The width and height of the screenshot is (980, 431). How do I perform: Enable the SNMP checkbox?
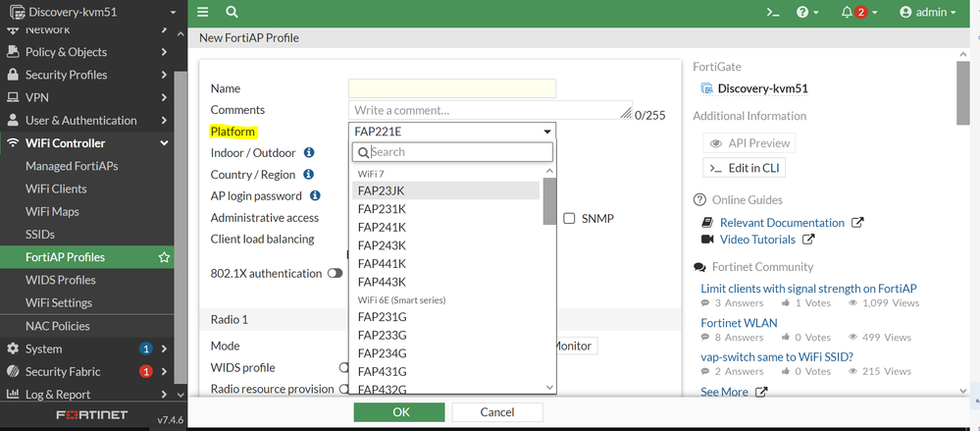(x=569, y=218)
